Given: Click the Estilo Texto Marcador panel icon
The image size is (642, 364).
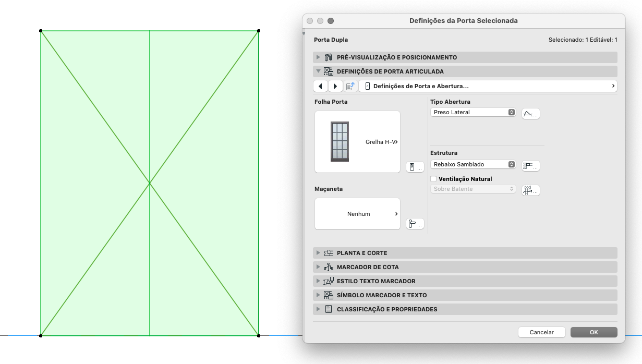Looking at the screenshot, I should [x=329, y=281].
